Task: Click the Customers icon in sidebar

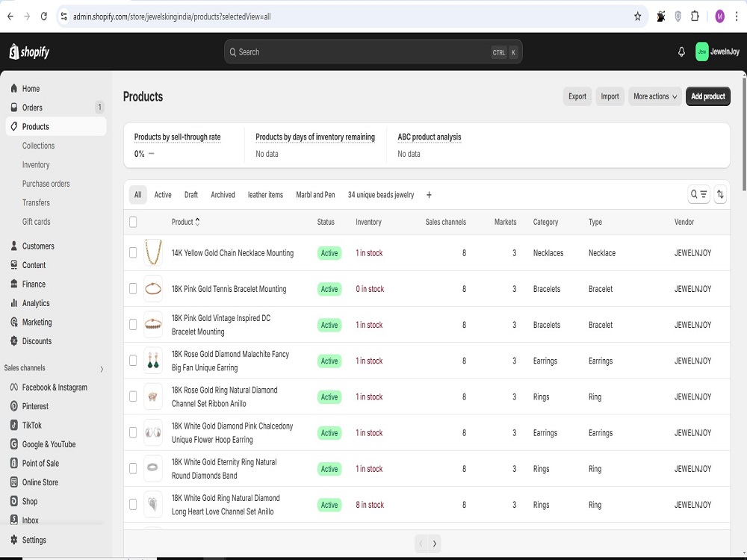Action: [13, 246]
